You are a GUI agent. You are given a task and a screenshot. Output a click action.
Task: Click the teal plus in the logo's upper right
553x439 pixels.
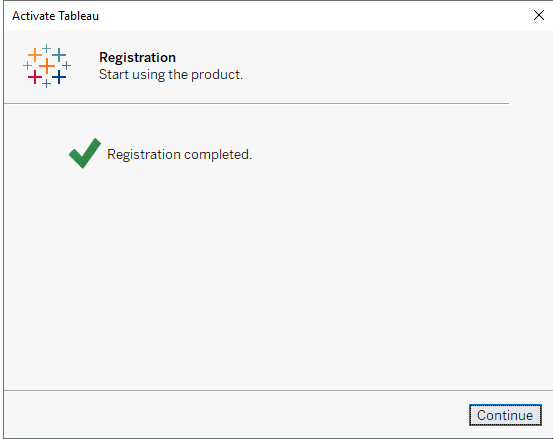point(59,55)
